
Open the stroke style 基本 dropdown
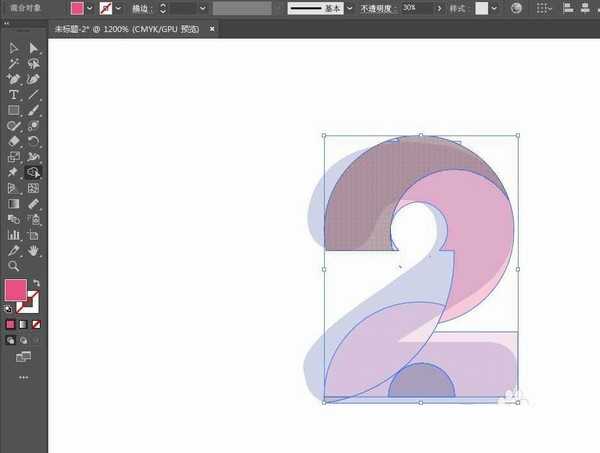350,8
